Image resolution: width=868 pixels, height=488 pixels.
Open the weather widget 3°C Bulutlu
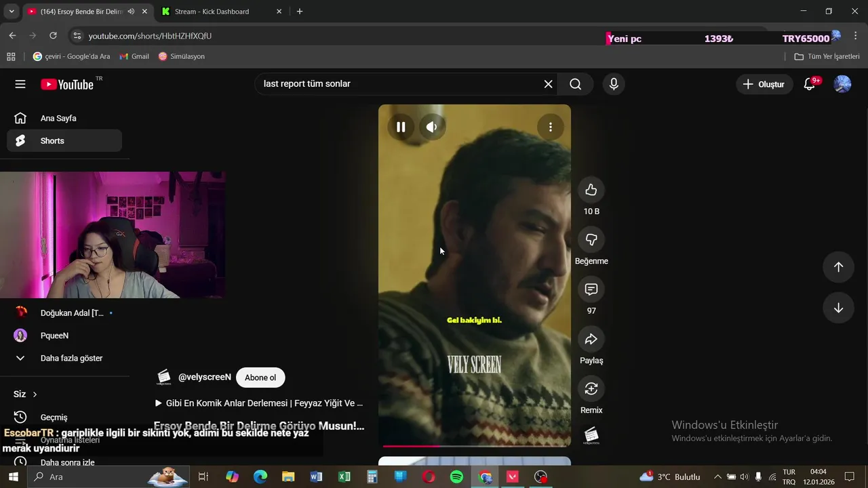(670, 476)
